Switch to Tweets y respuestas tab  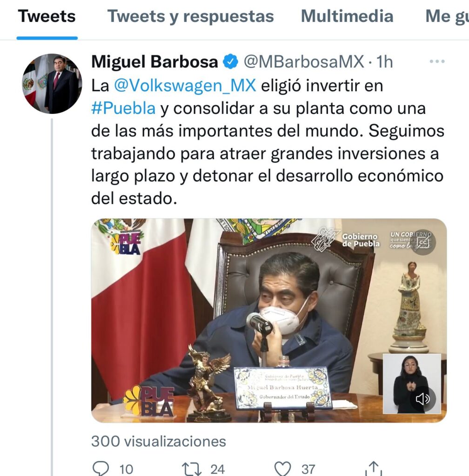coord(190,16)
